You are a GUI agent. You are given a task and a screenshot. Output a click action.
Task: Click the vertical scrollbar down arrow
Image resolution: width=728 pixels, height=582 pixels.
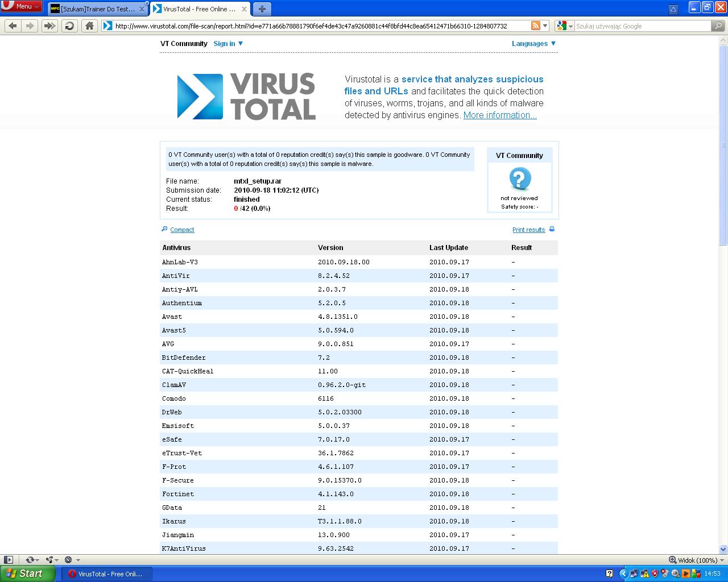click(723, 549)
